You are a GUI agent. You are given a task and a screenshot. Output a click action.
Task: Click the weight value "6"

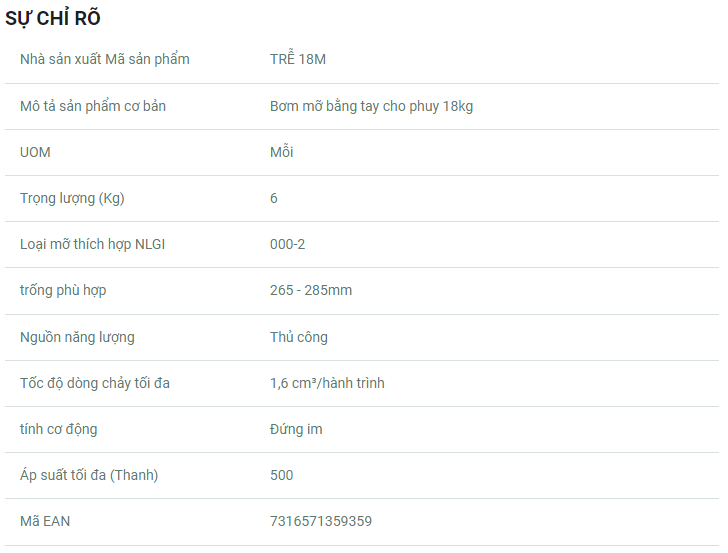point(274,198)
